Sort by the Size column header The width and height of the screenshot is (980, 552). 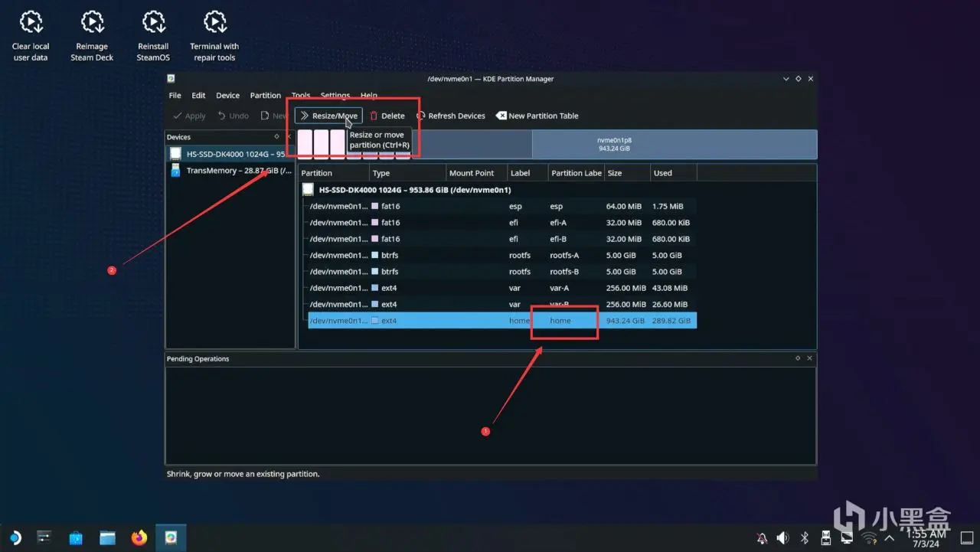(627, 173)
